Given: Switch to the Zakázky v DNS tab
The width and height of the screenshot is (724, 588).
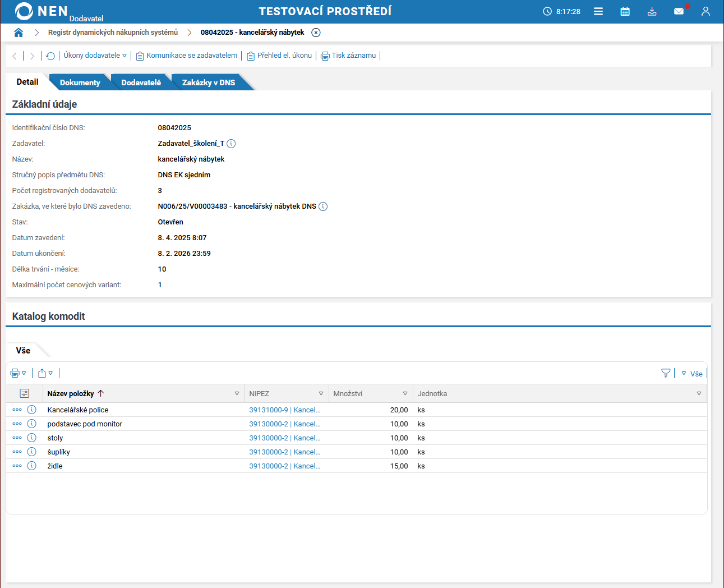Looking at the screenshot, I should [208, 82].
